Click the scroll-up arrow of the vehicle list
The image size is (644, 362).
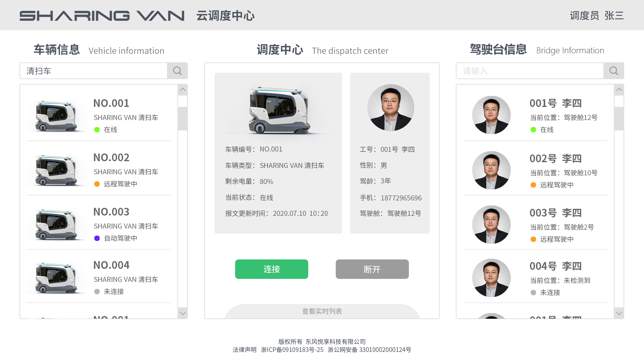tap(182, 90)
